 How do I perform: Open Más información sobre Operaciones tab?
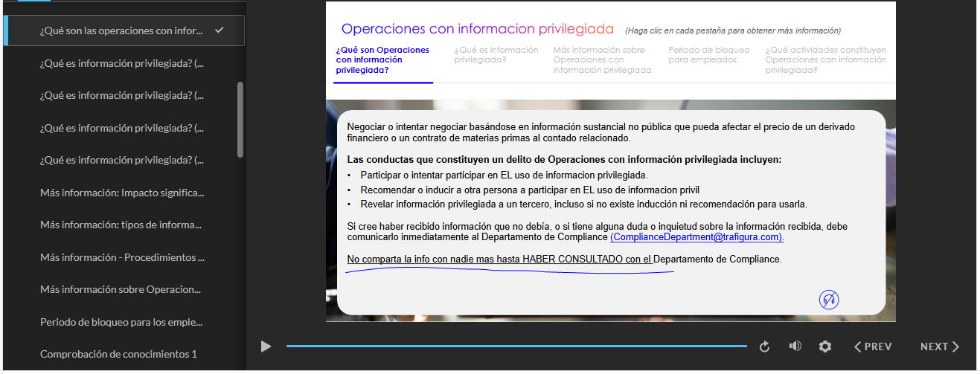602,60
